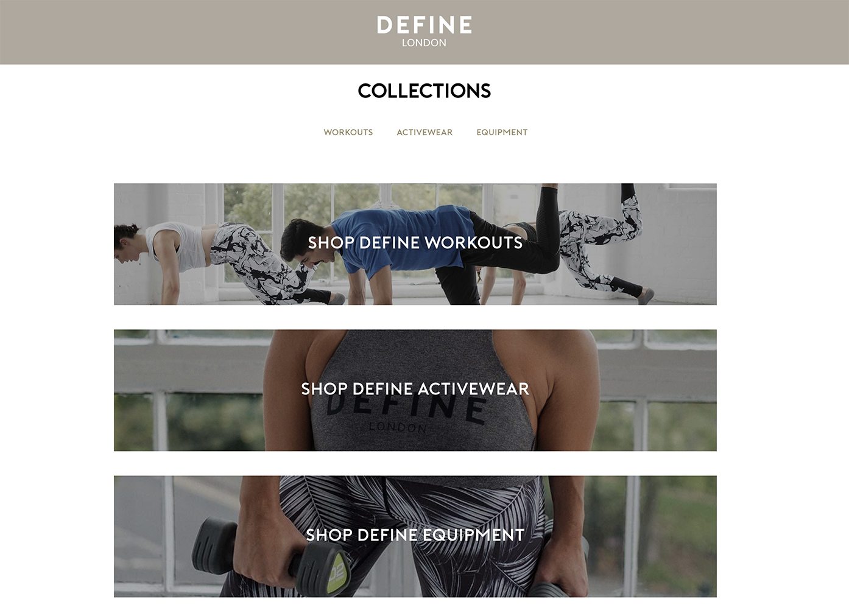Click the blurred window in the activewear banner

(183, 390)
